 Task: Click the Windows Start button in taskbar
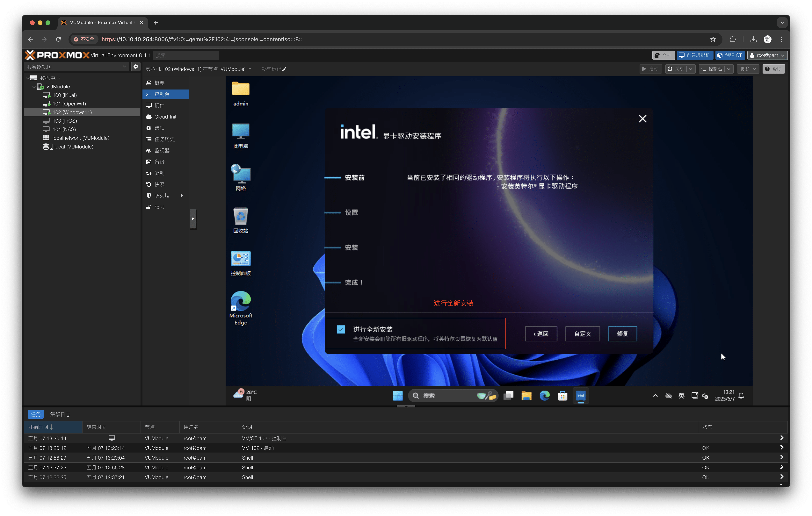click(398, 396)
